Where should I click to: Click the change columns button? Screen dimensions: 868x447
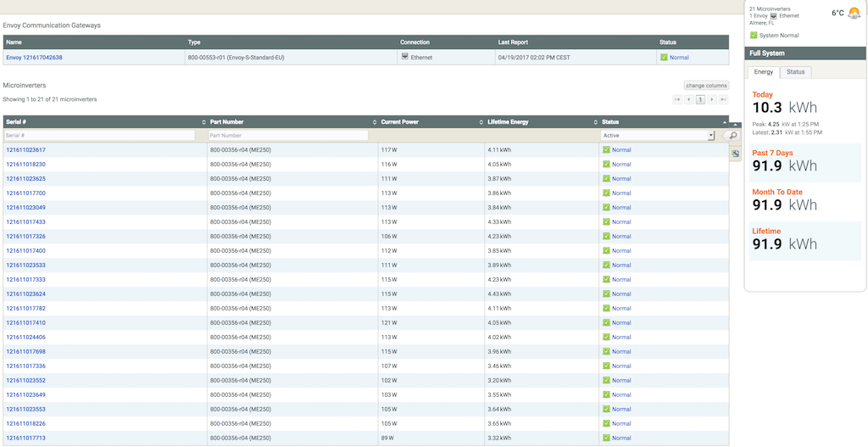(706, 86)
